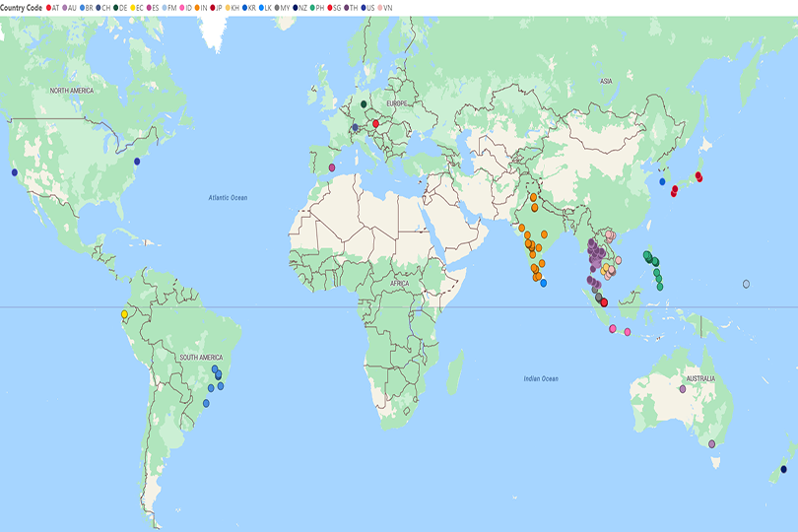The height and width of the screenshot is (532, 798).
Task: Click the DE legend entry
Action: [122, 7]
